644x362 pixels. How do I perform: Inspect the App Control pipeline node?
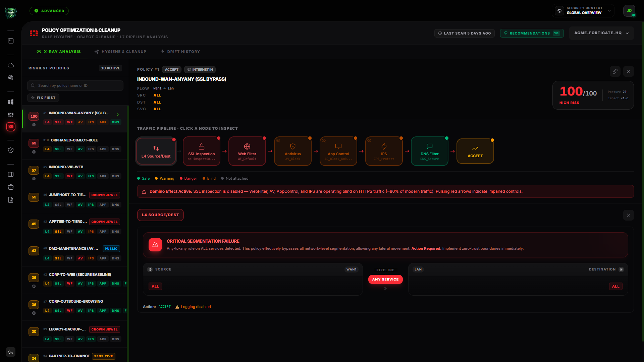click(x=338, y=151)
